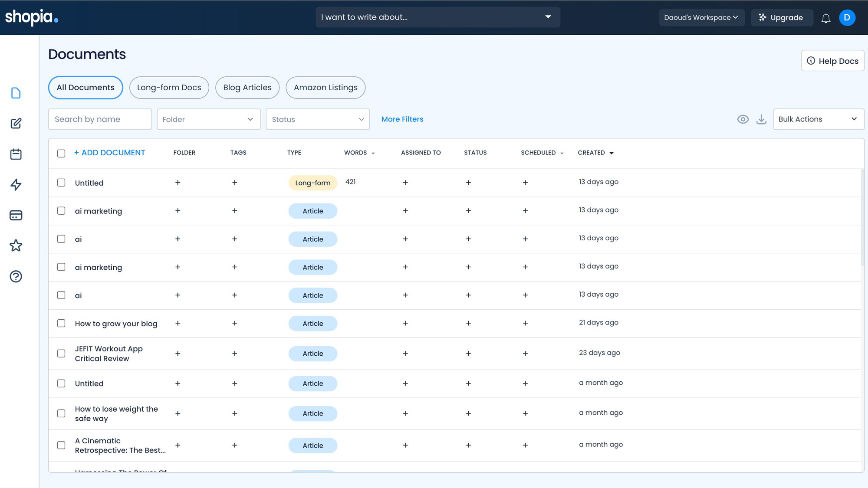Tick the select-all checkbox in table header
Screen dimensions: 868x488
point(61,153)
